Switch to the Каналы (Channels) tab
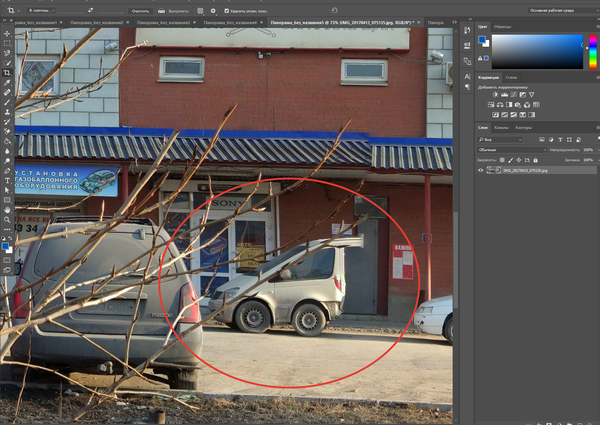The image size is (600, 425). click(500, 128)
